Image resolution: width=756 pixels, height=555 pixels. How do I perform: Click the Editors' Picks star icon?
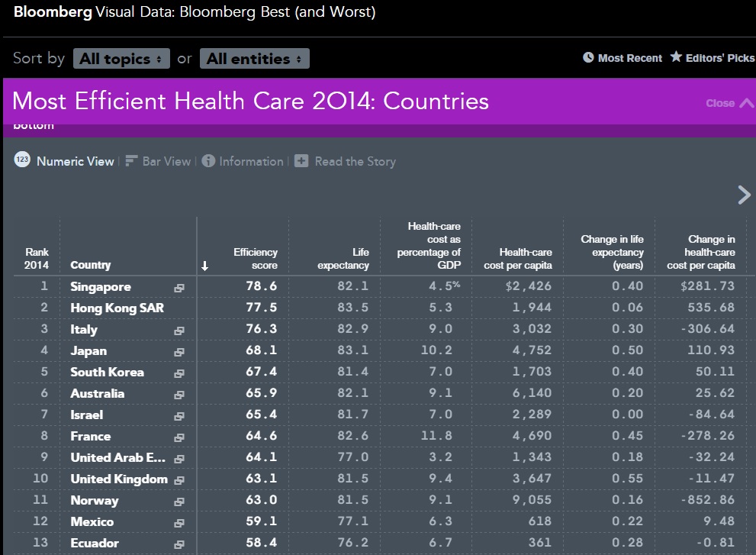(676, 57)
